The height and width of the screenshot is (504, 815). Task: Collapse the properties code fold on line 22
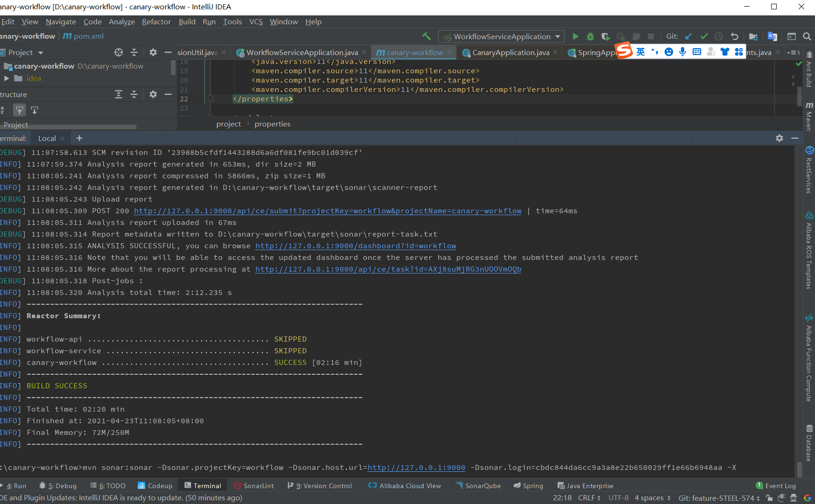[210, 99]
